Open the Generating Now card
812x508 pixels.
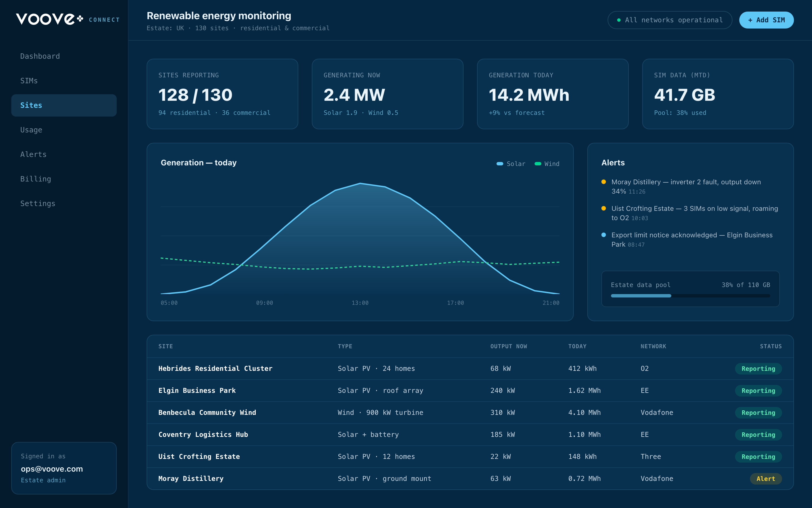point(388,94)
